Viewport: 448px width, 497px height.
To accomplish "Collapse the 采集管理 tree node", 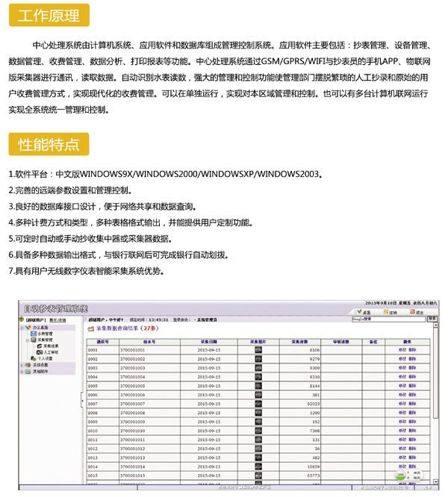I will [x=28, y=340].
